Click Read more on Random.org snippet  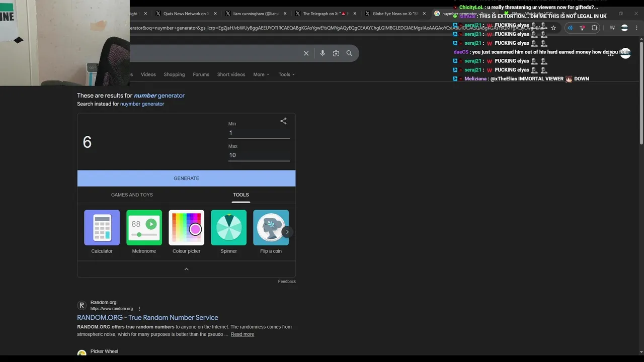click(x=243, y=334)
